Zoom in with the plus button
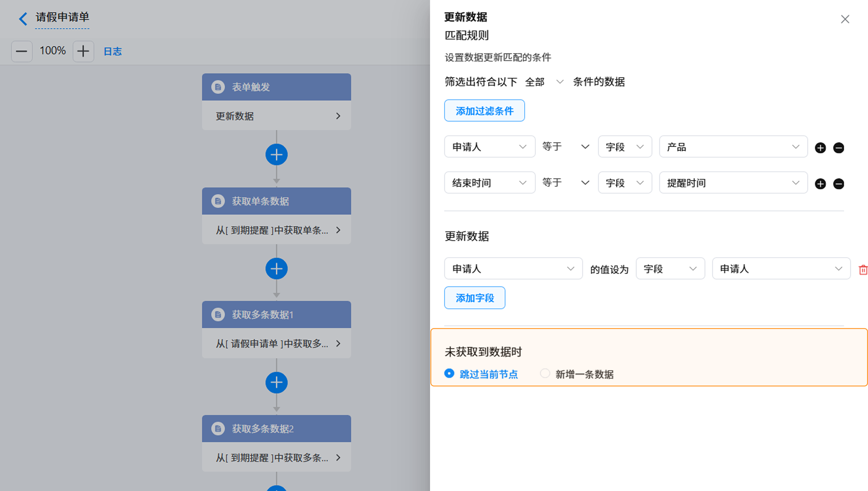 coord(83,51)
